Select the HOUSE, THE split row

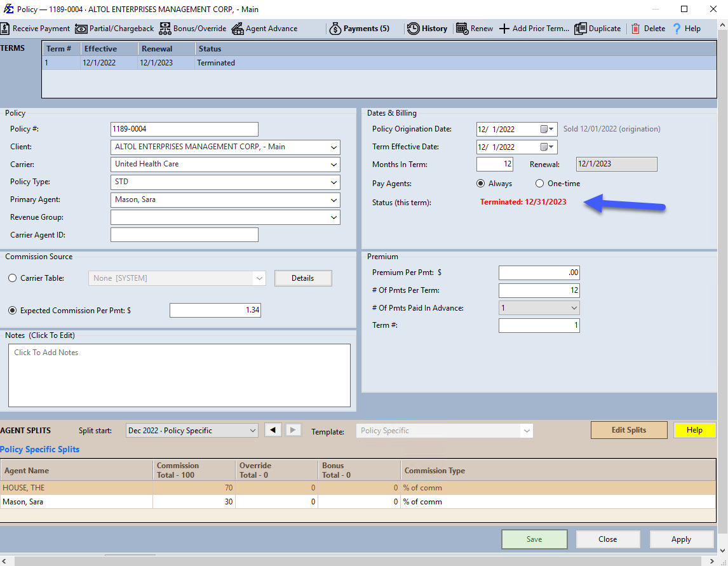[358, 487]
